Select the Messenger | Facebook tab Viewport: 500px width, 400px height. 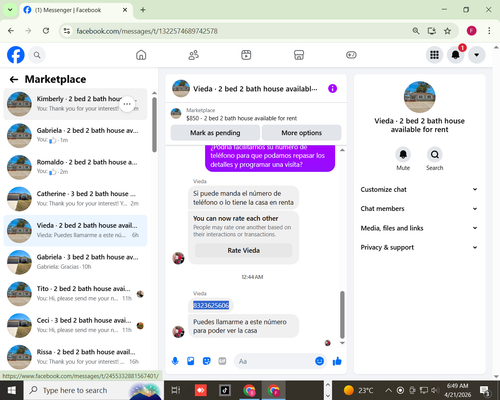[76, 10]
